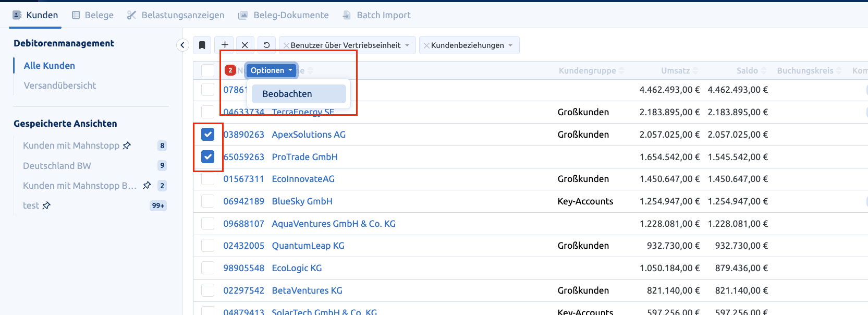The image size is (868, 315).
Task: Select Alle Kunden in the sidebar
Action: [x=50, y=66]
